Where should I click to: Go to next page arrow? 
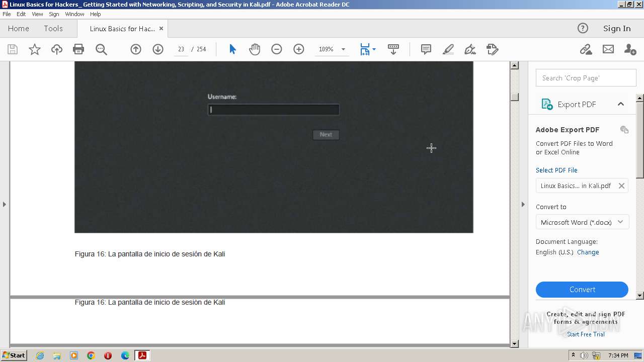(x=158, y=49)
